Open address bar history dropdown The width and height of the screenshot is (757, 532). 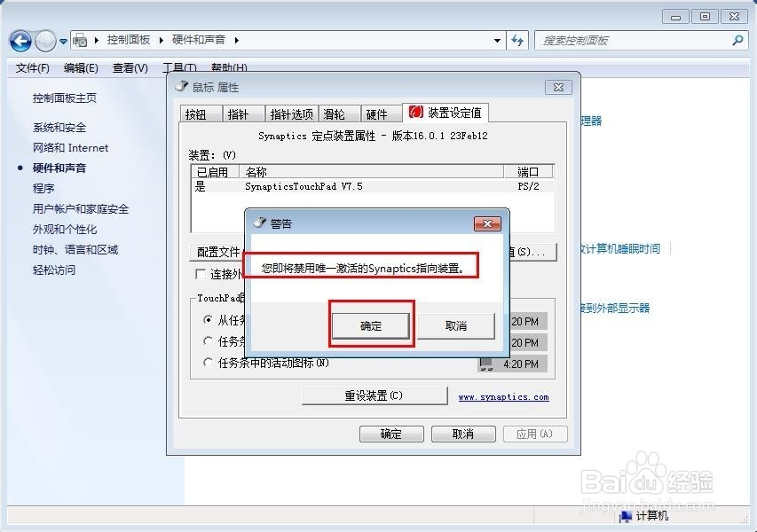coord(497,41)
